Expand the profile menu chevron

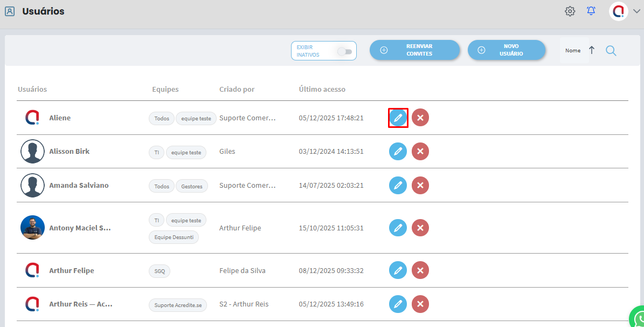636,11
